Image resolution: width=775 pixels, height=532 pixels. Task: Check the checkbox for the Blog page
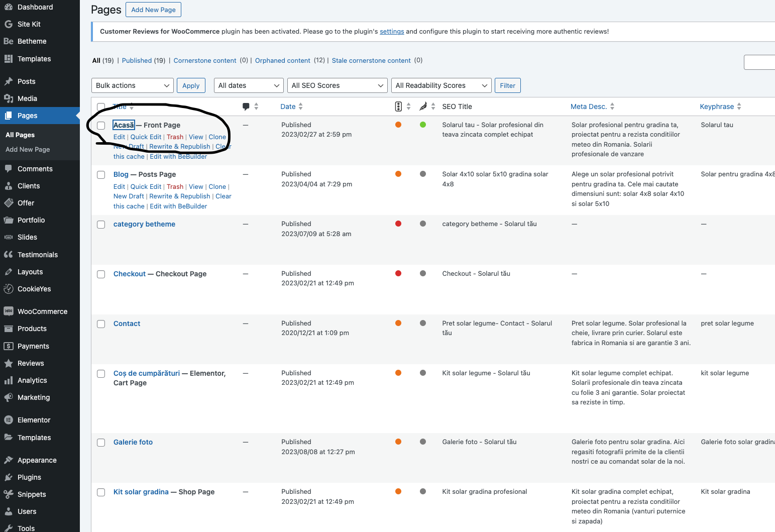[101, 175]
